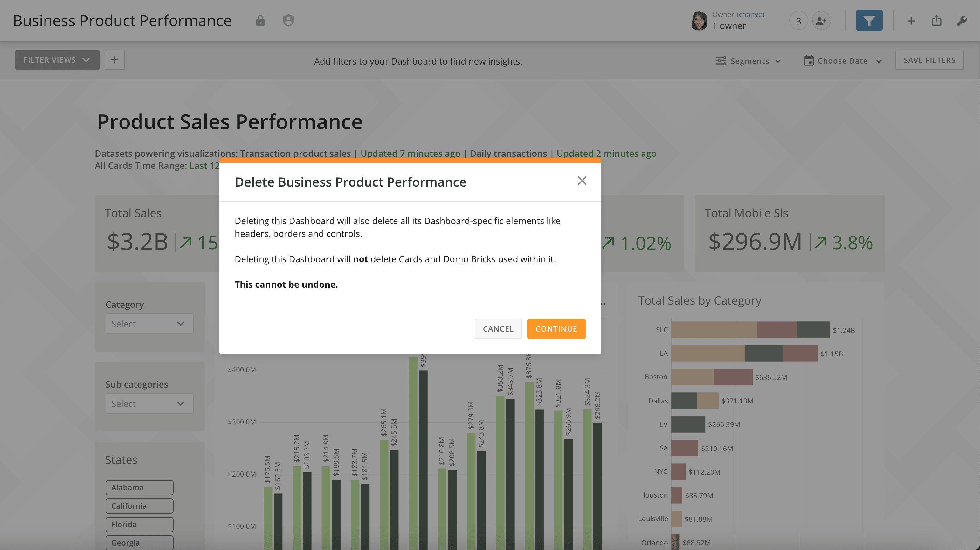Open the Segments dropdown
980x550 pixels.
pos(748,61)
